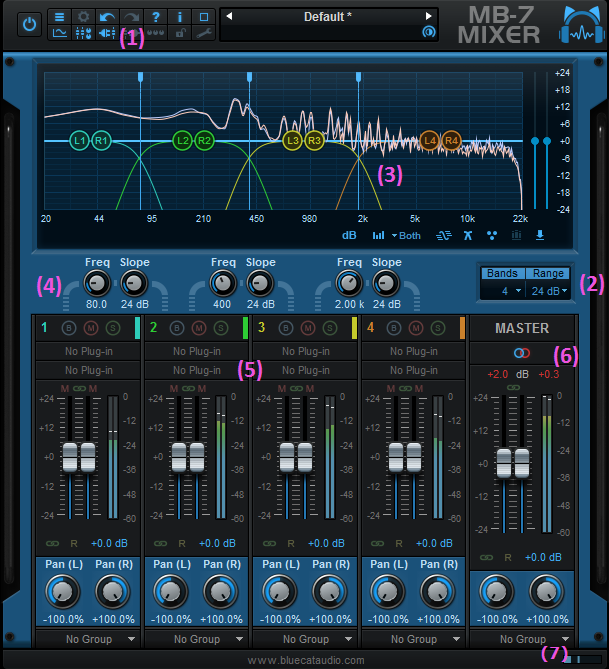Click the dimmed meter bars icon under graph
The image size is (609, 669).
click(516, 236)
